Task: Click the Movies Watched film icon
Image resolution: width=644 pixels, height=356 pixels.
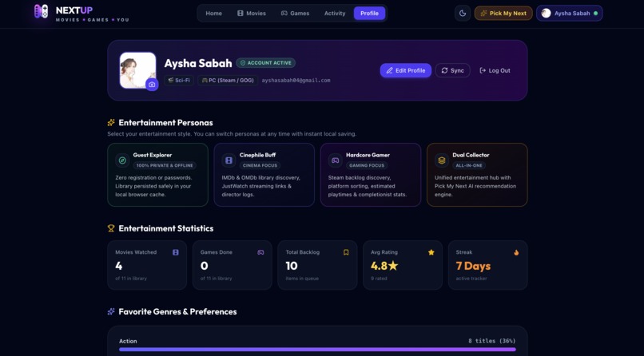Action: point(175,252)
